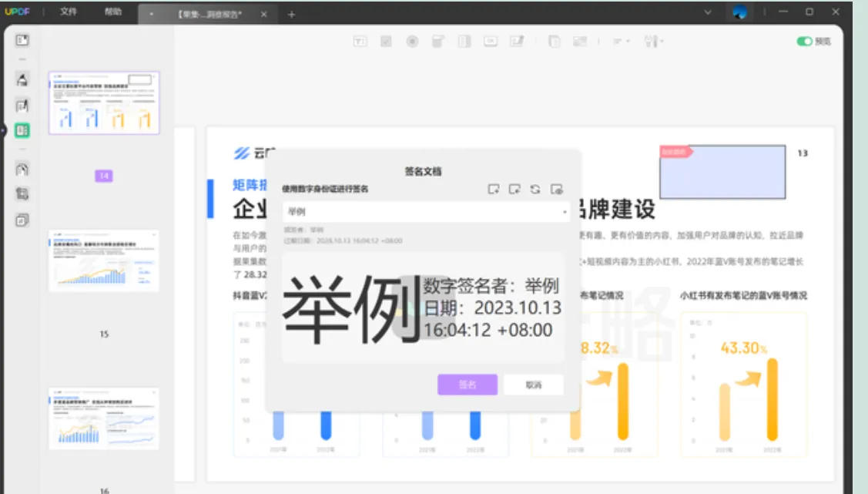Open the Edit PDF tool in sidebar
Image resolution: width=868 pixels, height=494 pixels.
22,106
